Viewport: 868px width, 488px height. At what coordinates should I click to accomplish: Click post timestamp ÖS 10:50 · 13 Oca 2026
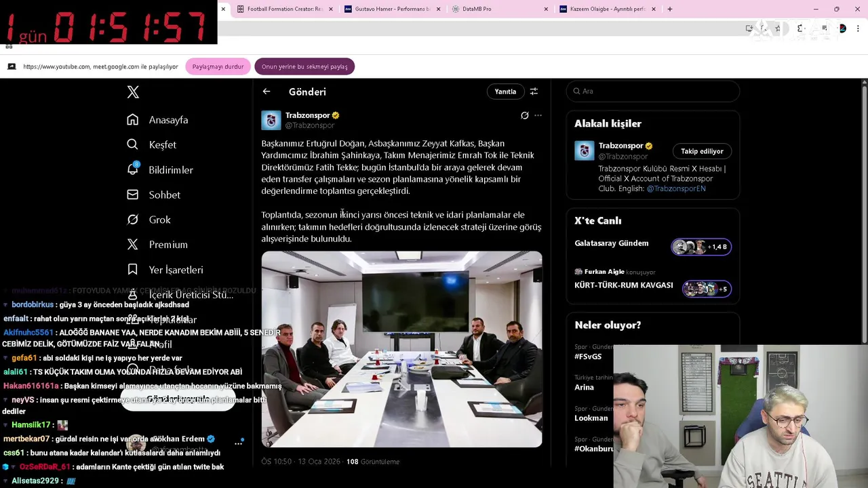[x=301, y=462]
